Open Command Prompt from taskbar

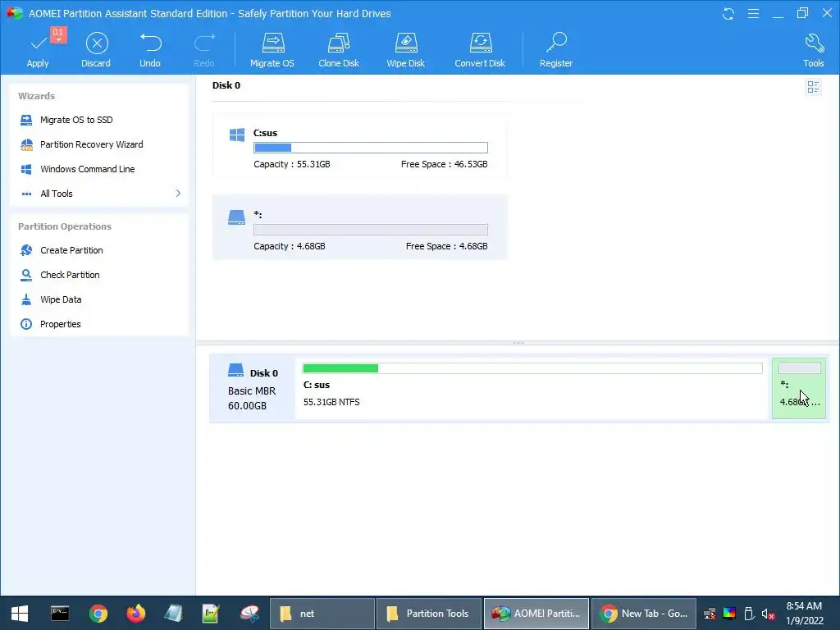pyautogui.click(x=59, y=614)
